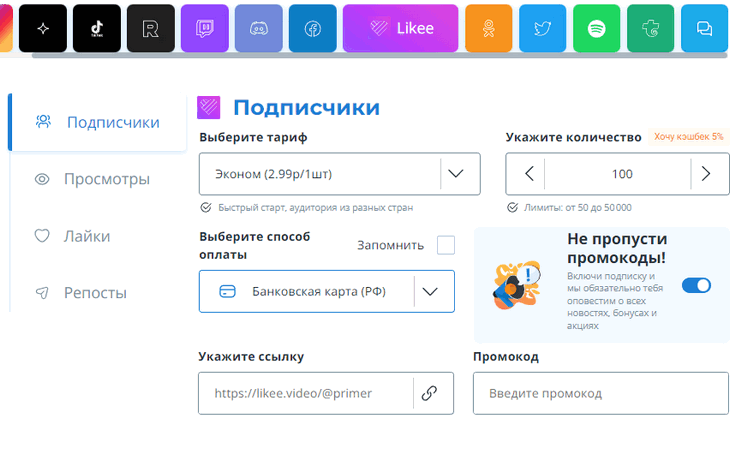This screenshot has width=730, height=468.
Task: Open Банковская карта payment method dropdown
Action: pyautogui.click(x=326, y=292)
